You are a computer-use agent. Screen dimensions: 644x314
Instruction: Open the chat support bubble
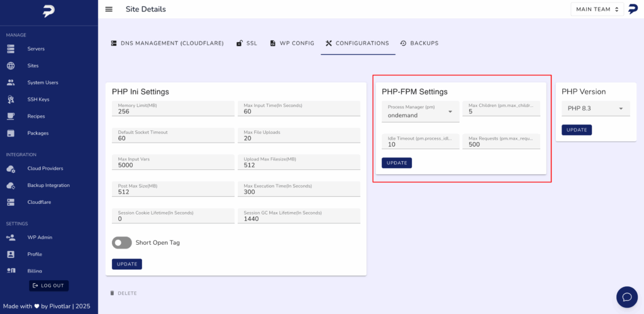pyautogui.click(x=627, y=297)
